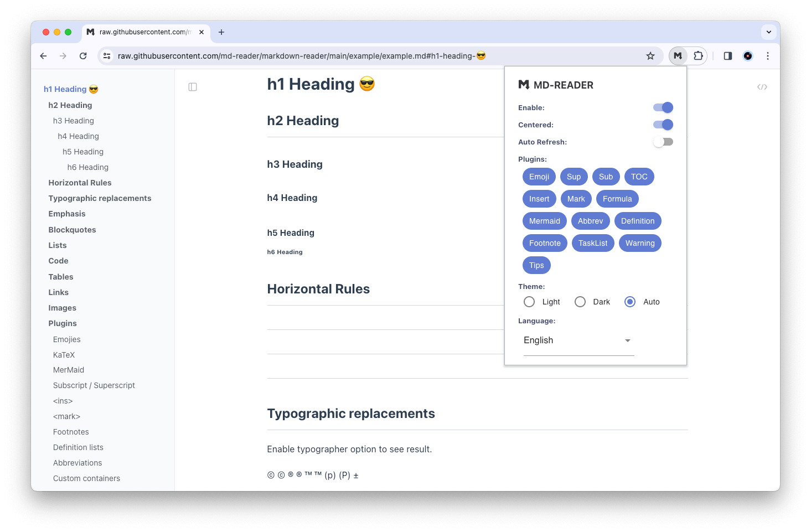Viewport: 811px width, 532px height.
Task: Expand the tab search chevron dropdown
Action: click(768, 32)
